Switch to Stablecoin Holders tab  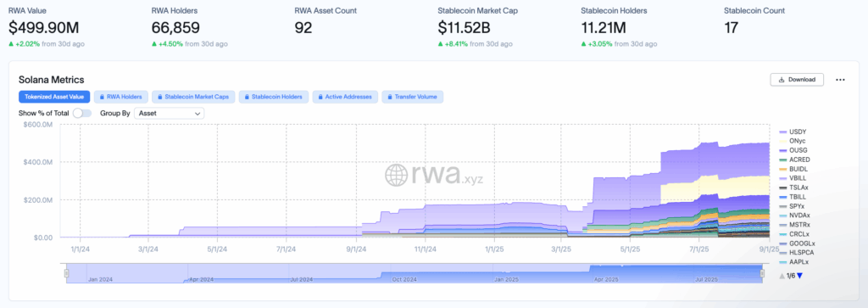(274, 97)
